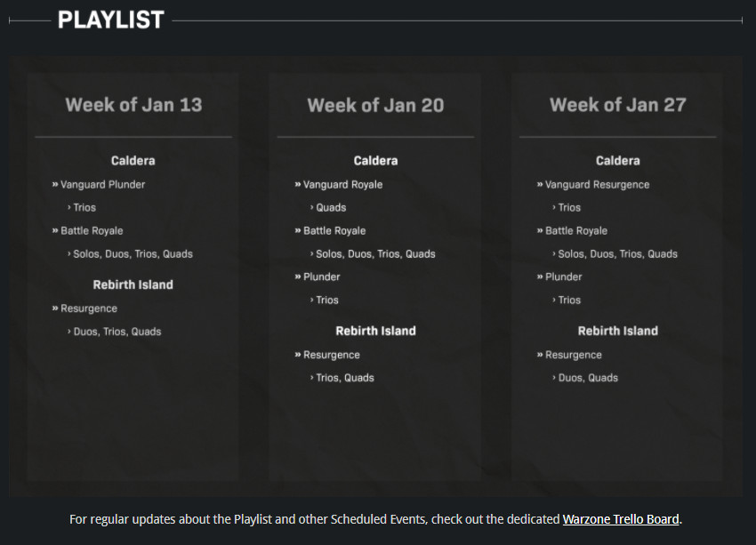Select the Week of Jan 20 heading

375,105
